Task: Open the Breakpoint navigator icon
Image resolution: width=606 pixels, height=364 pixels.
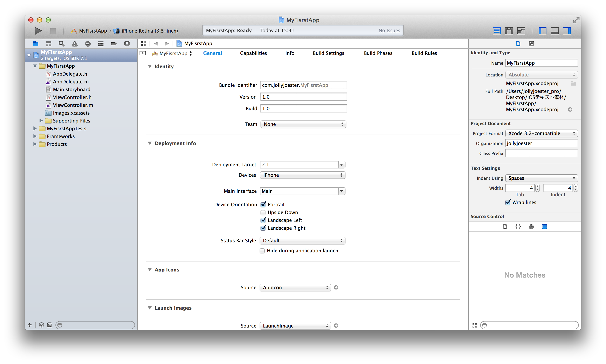Action: (x=114, y=44)
